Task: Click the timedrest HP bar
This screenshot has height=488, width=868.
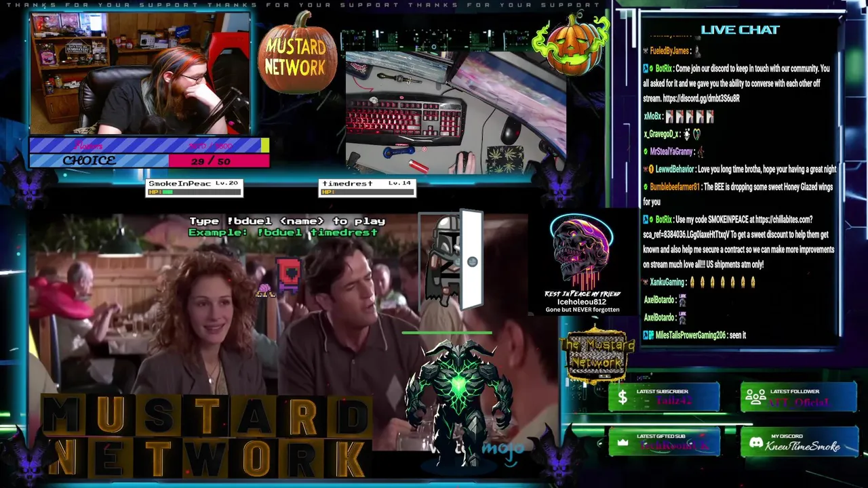Action: pos(367,192)
